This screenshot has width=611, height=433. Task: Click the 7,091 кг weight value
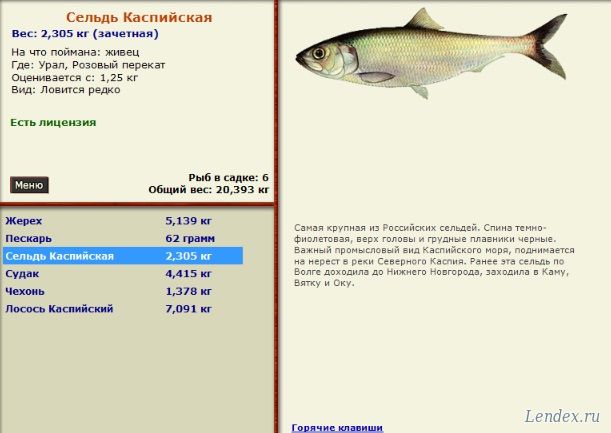click(189, 309)
